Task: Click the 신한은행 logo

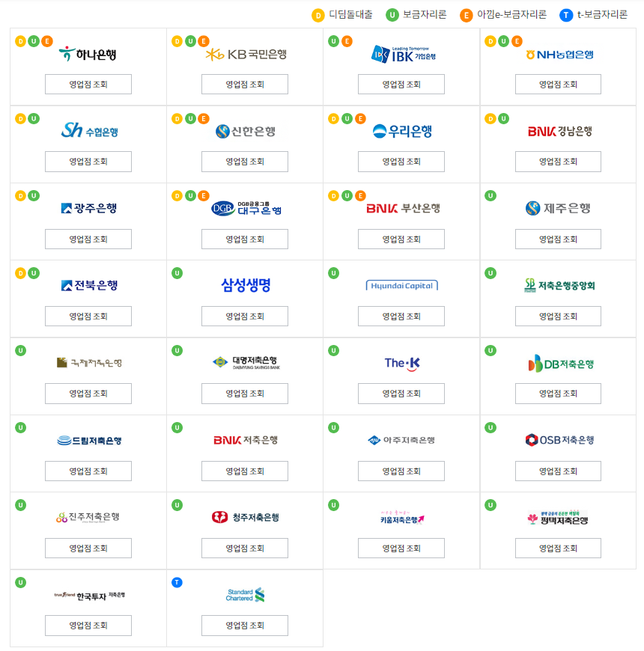Action: click(245, 131)
